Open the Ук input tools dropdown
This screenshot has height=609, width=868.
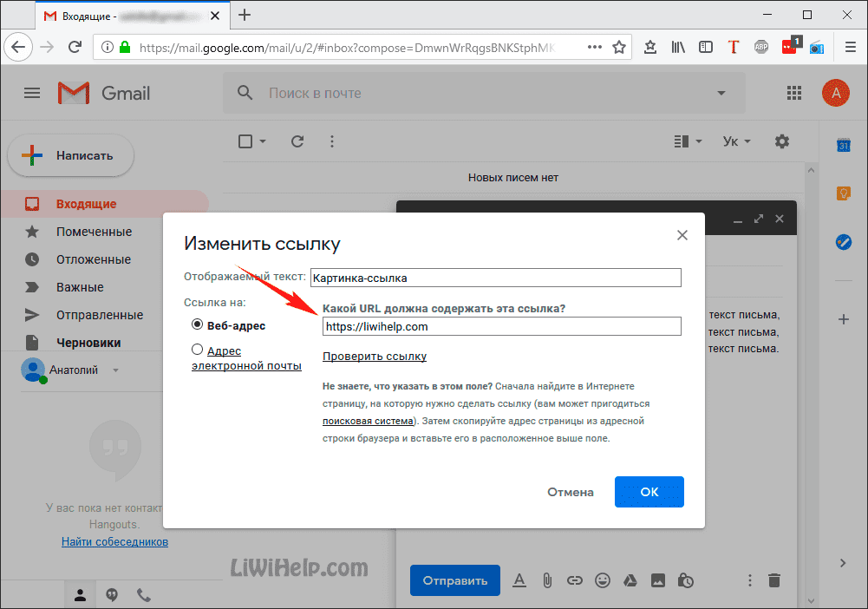736,141
